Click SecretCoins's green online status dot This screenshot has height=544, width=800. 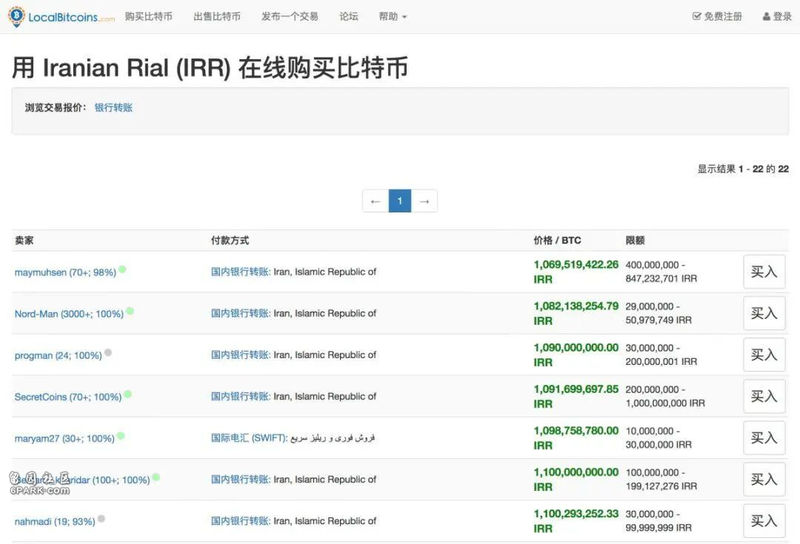coord(128,394)
